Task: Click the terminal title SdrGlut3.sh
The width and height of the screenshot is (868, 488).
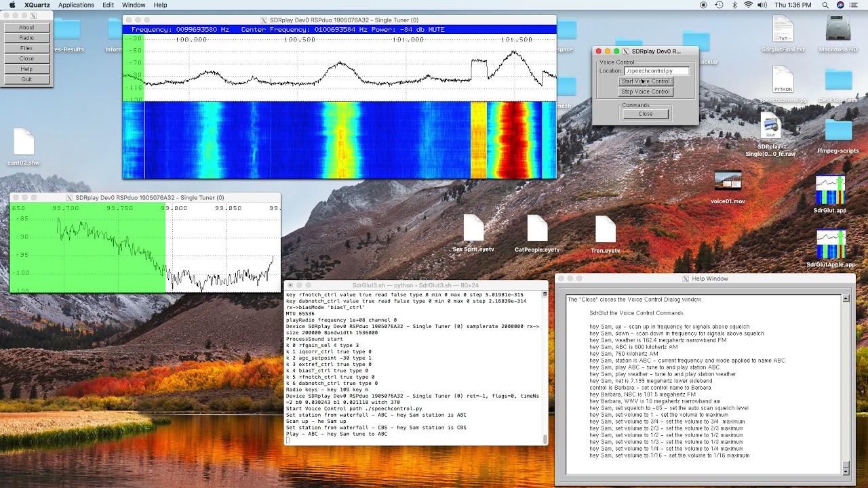Action: click(x=415, y=285)
